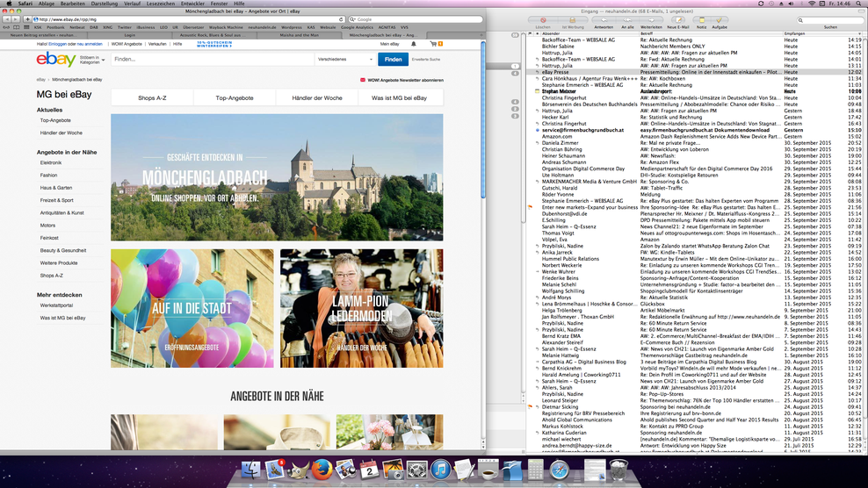Open the Verschiedenes category dropdown on eBay
Screen dimensions: 868x488
(344, 59)
